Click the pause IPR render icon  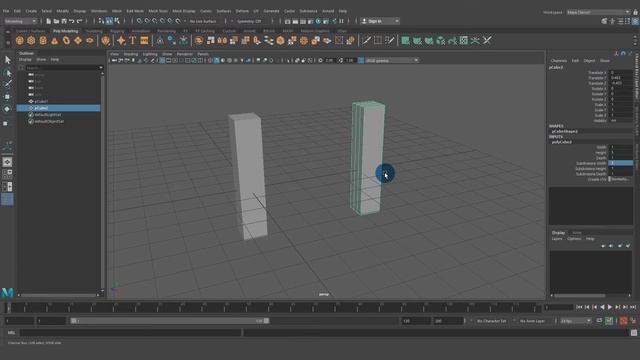pyautogui.click(x=342, y=21)
